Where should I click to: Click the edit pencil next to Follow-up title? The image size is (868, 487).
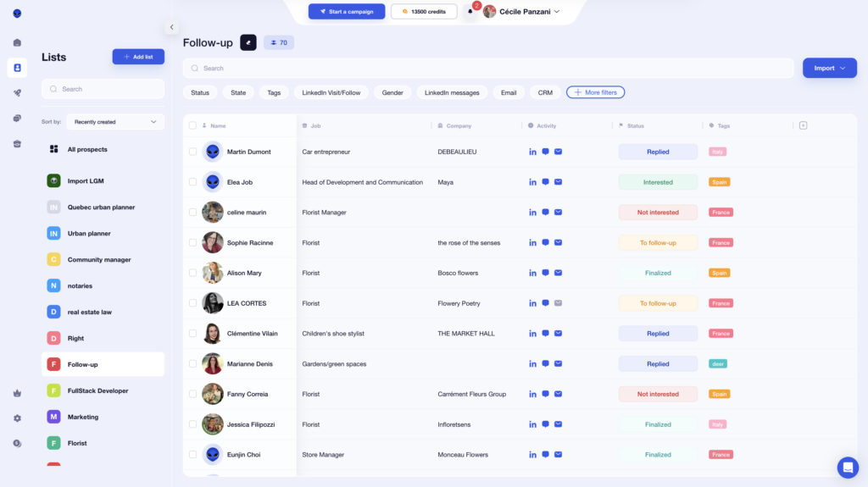248,42
